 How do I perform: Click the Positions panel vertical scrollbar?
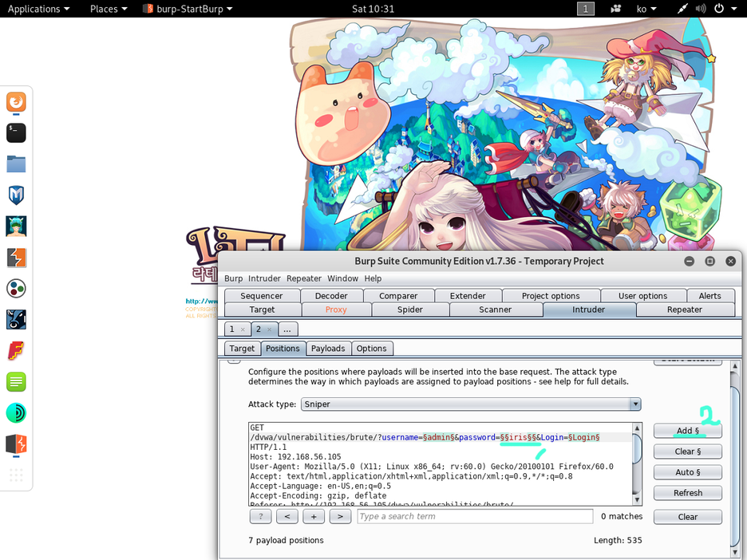734,457
